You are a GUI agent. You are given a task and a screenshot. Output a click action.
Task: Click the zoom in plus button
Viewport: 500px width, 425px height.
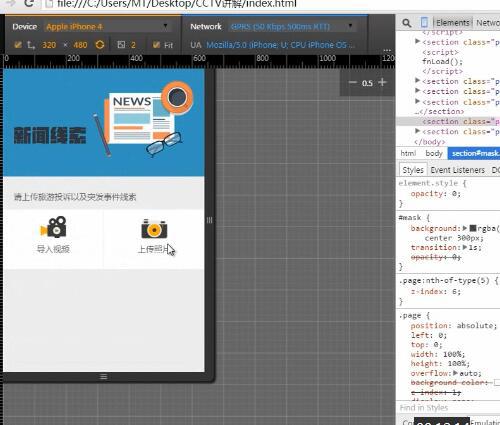(x=382, y=82)
